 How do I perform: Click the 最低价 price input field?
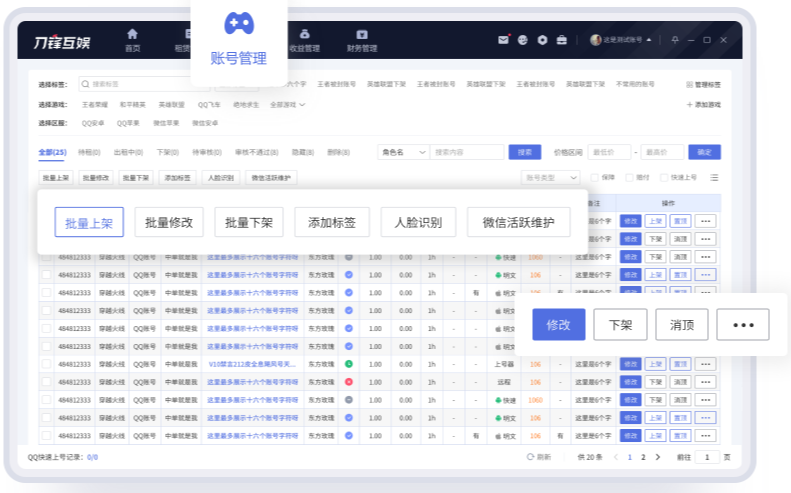(x=610, y=152)
